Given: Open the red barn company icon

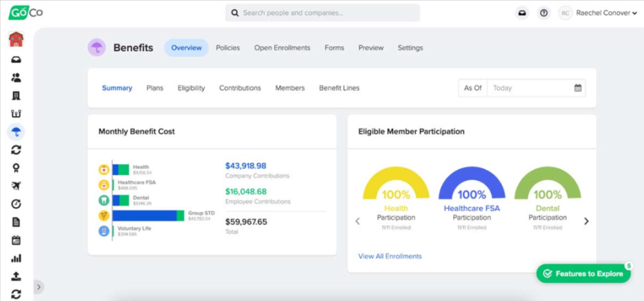Looking at the screenshot, I should point(16,39).
